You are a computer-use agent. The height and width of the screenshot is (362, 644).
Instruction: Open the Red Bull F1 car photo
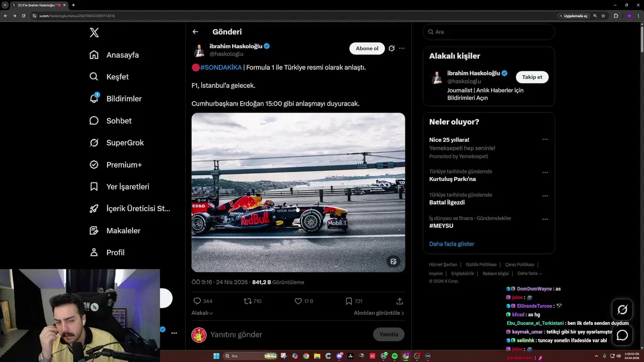coord(298,192)
